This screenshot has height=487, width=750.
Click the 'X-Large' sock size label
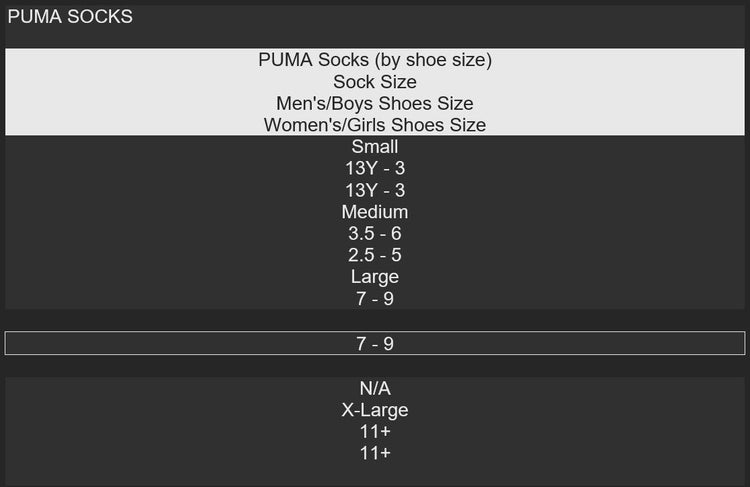(375, 410)
